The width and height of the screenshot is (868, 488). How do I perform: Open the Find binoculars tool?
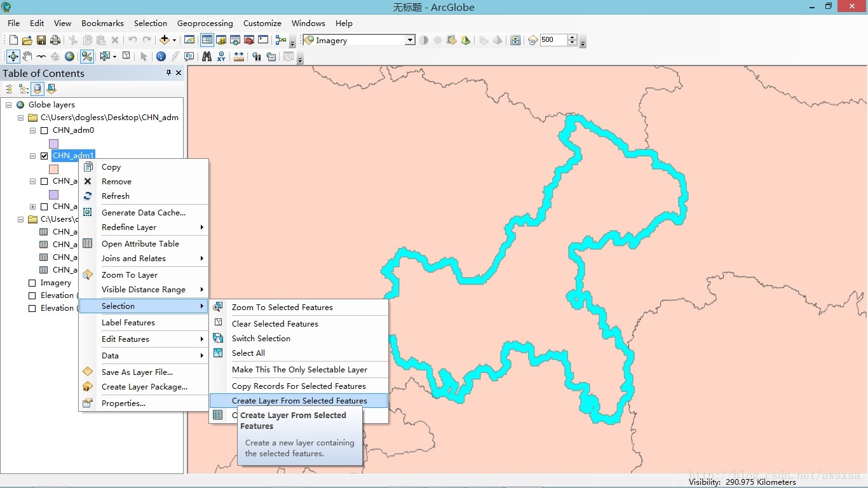point(207,57)
